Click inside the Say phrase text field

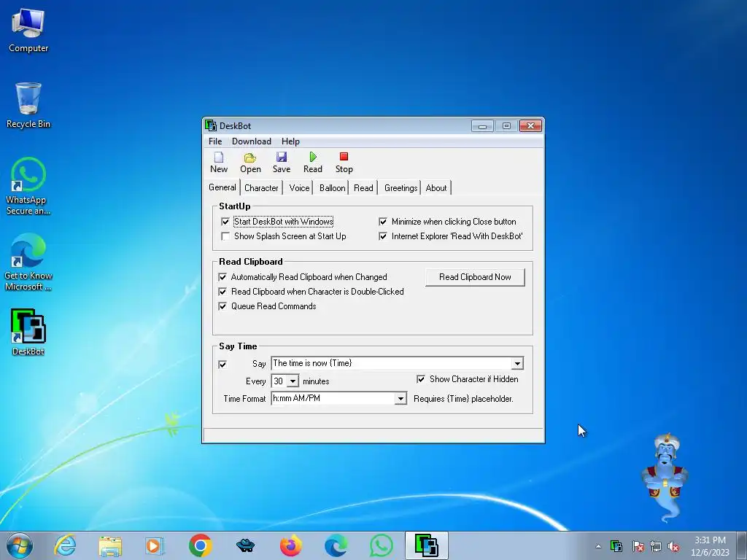[392, 363]
